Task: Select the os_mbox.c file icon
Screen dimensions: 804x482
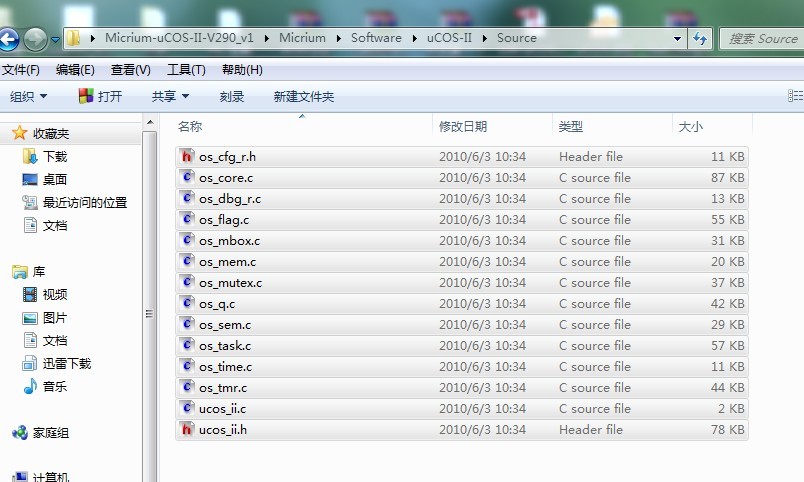Action: pyautogui.click(x=187, y=240)
